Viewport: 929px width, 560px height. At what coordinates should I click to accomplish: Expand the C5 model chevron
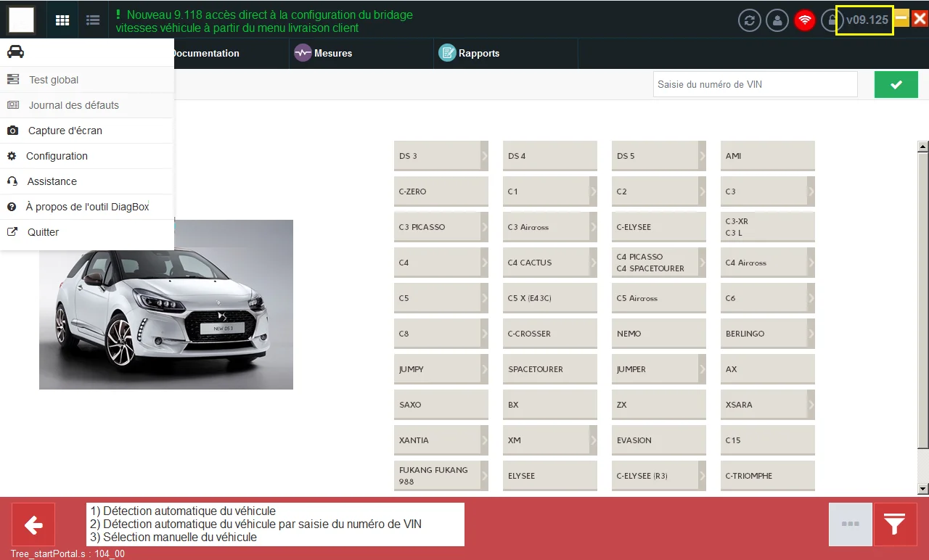485,298
